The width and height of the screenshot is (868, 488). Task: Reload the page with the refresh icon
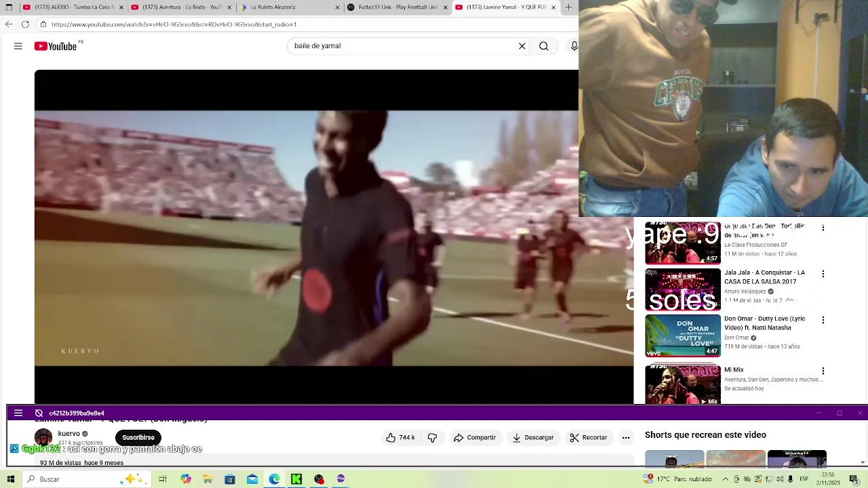(25, 24)
